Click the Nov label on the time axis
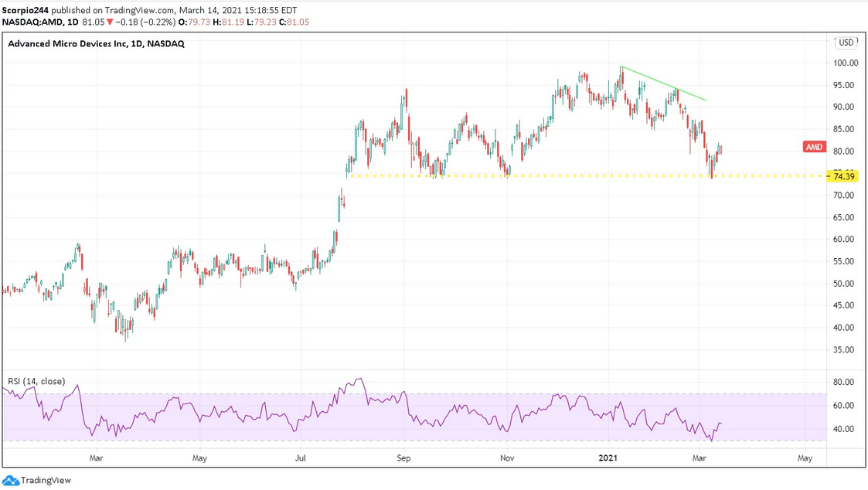This screenshot has width=868, height=490. pyautogui.click(x=507, y=458)
